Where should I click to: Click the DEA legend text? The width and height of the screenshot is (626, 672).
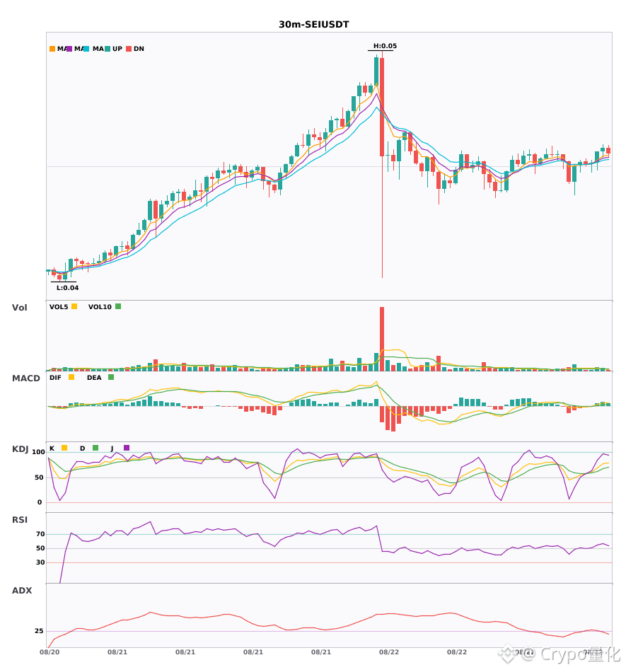point(94,378)
